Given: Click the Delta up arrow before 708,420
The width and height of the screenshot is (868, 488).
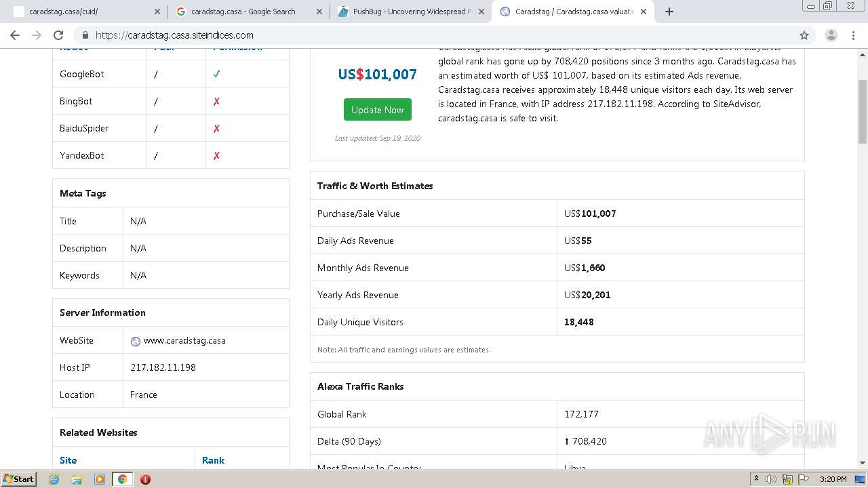Looking at the screenshot, I should tap(567, 441).
